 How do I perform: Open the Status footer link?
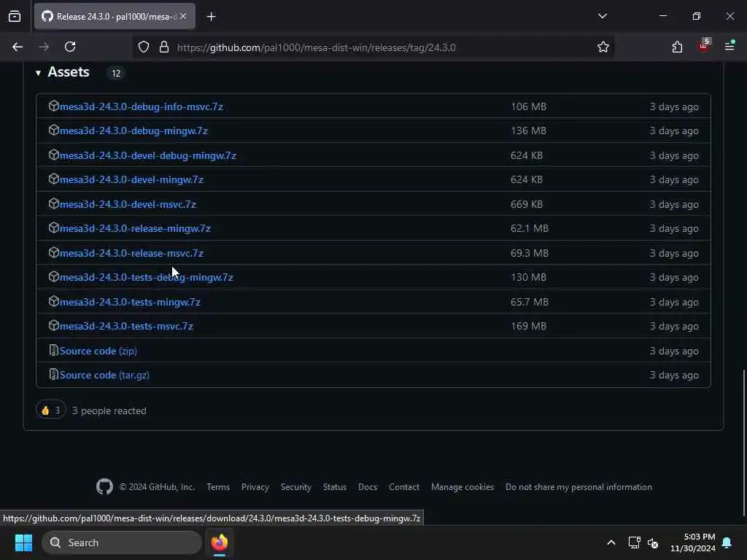(x=335, y=487)
